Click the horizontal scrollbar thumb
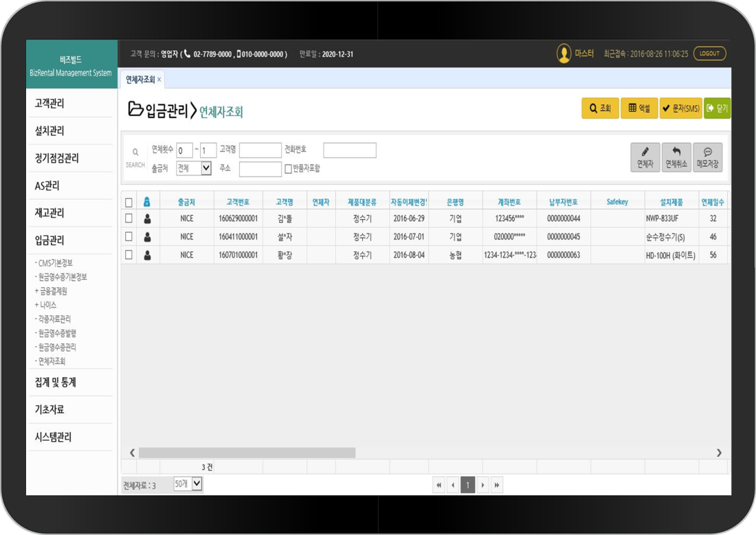Screen dimensions: 756x535 click(247, 453)
